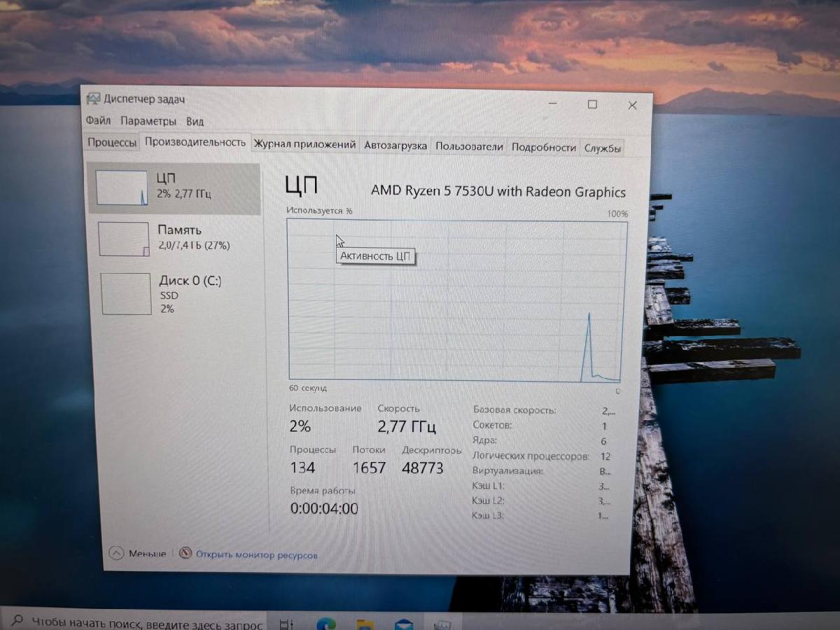This screenshot has height=630, width=840.
Task: Open the Журнал приложений tab
Action: [304, 145]
